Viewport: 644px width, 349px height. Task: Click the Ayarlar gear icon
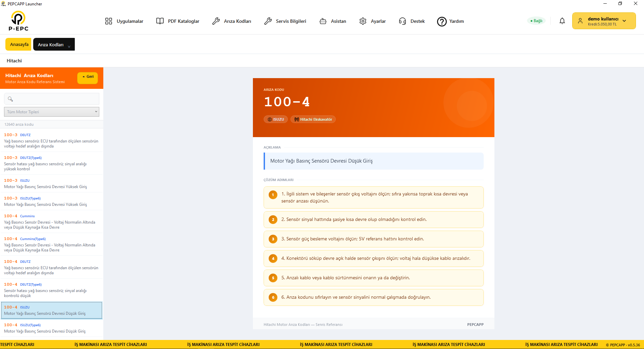363,21
